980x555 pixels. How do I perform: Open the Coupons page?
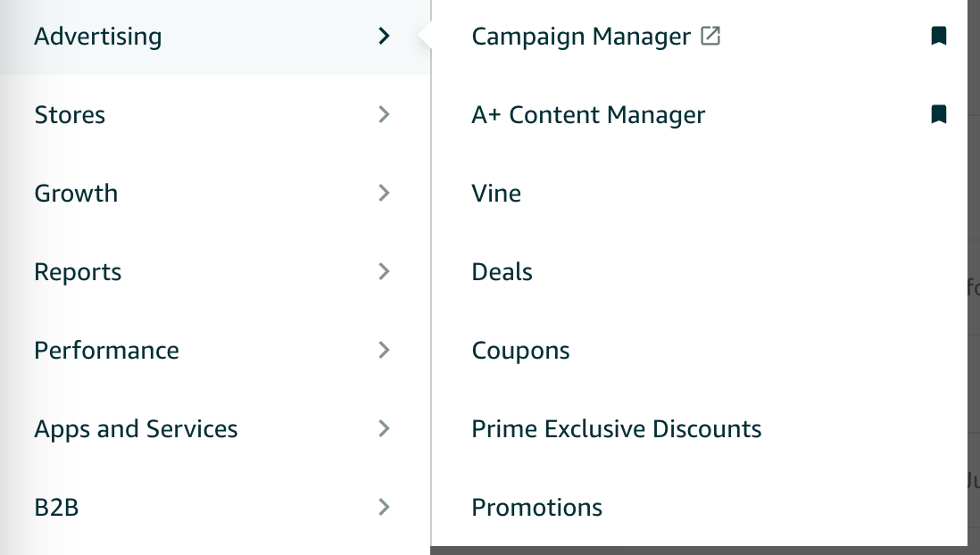tap(520, 351)
